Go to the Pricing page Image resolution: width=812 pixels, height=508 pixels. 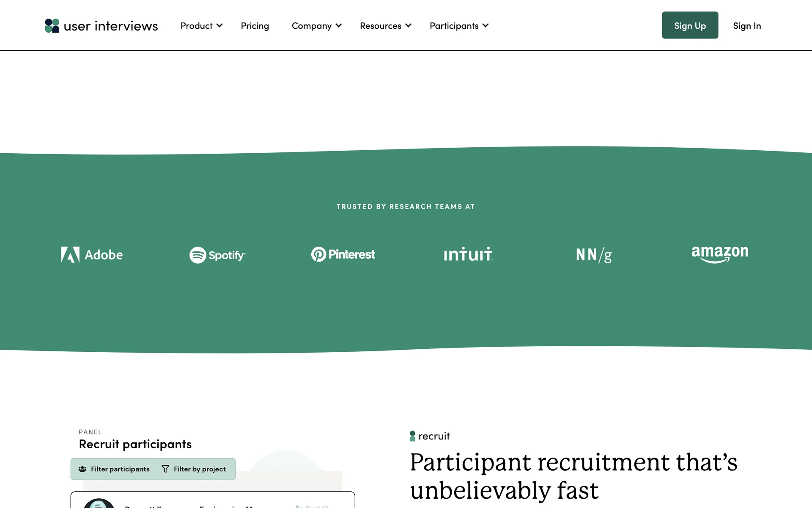pos(255,26)
